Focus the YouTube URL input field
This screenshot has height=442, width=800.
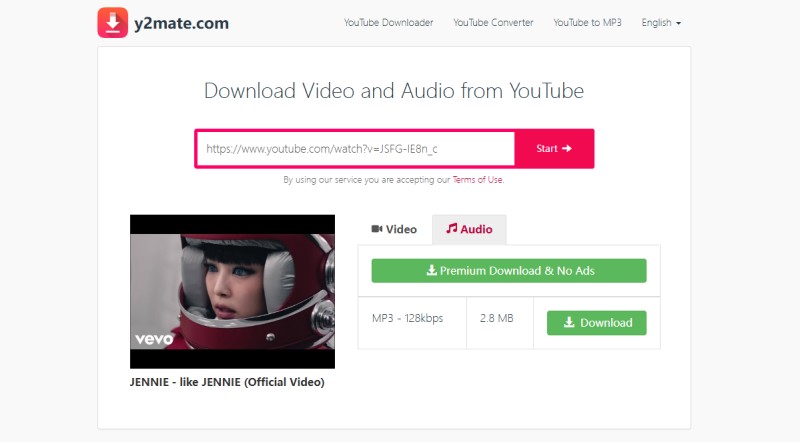[x=355, y=148]
